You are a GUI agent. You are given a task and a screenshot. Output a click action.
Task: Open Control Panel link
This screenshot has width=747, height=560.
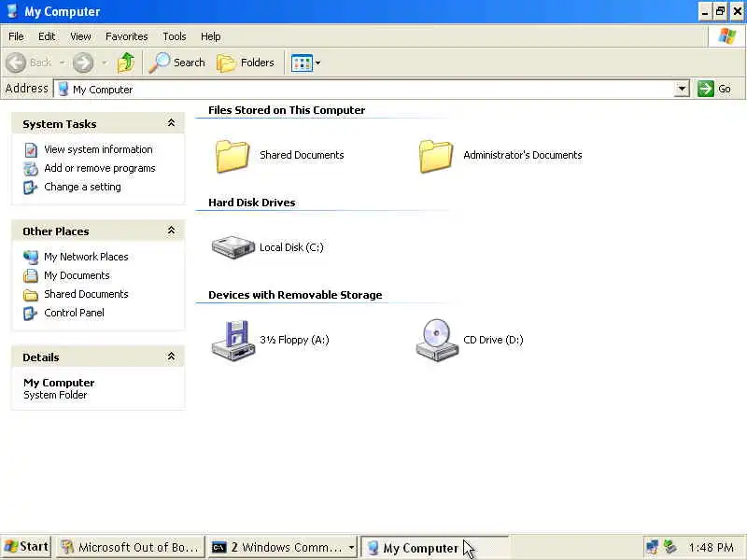coord(74,313)
